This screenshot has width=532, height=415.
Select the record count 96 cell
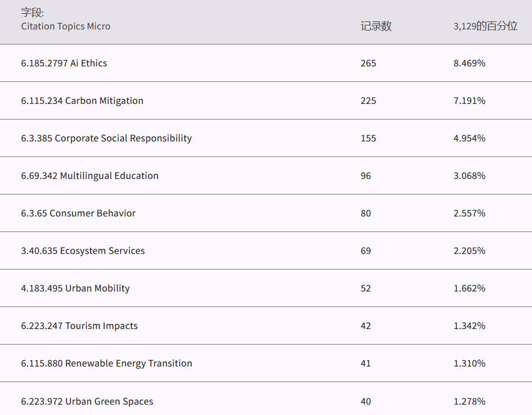coord(366,176)
